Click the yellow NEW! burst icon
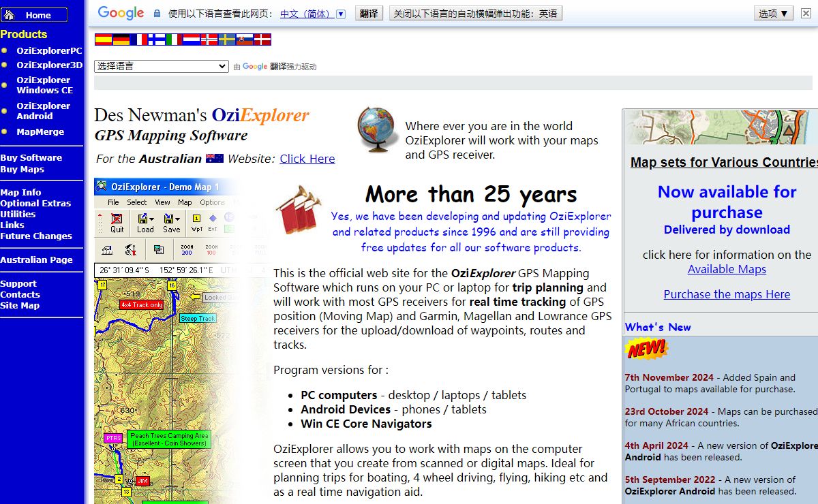Image resolution: width=818 pixels, height=504 pixels. pos(646,349)
